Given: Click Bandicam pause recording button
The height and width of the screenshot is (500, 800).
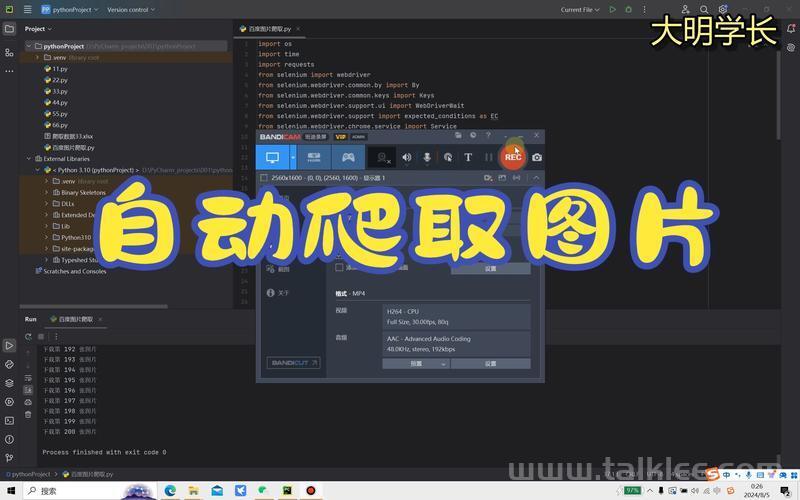Looking at the screenshot, I should point(489,158).
